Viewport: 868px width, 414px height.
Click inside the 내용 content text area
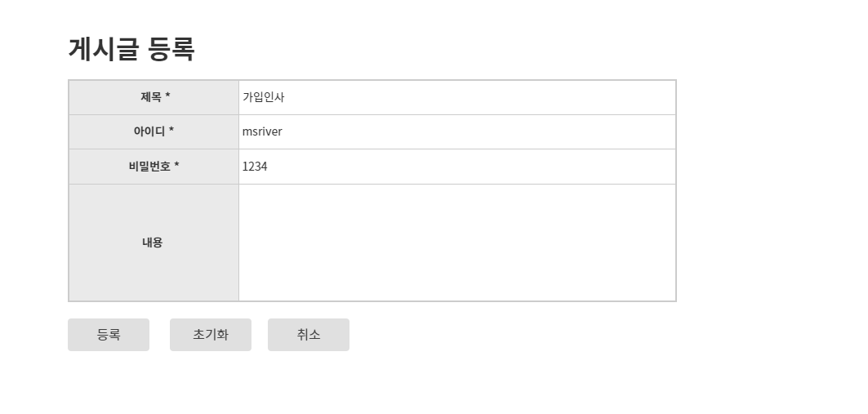point(457,243)
